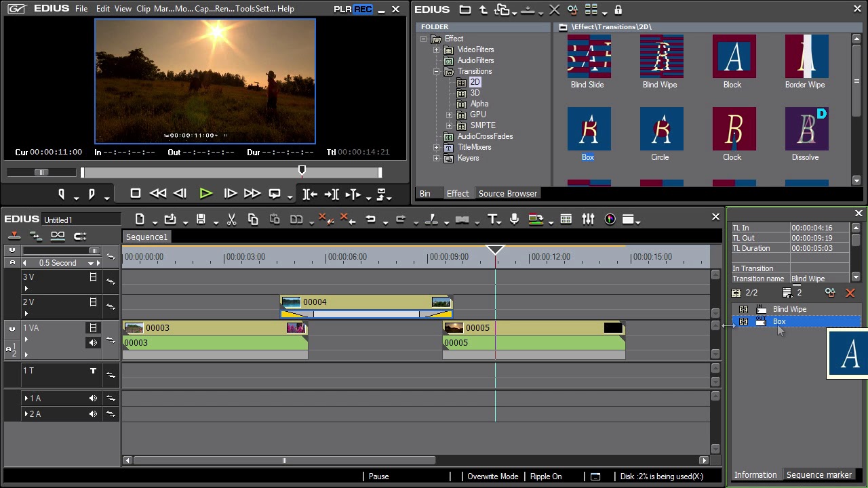Viewport: 868px width, 488px height.
Task: Click the New Sequence icon in timeline toolbar
Action: pyautogui.click(x=140, y=220)
